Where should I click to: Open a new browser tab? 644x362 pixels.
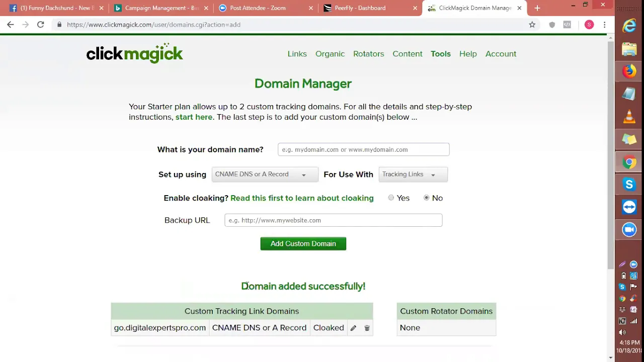(537, 8)
